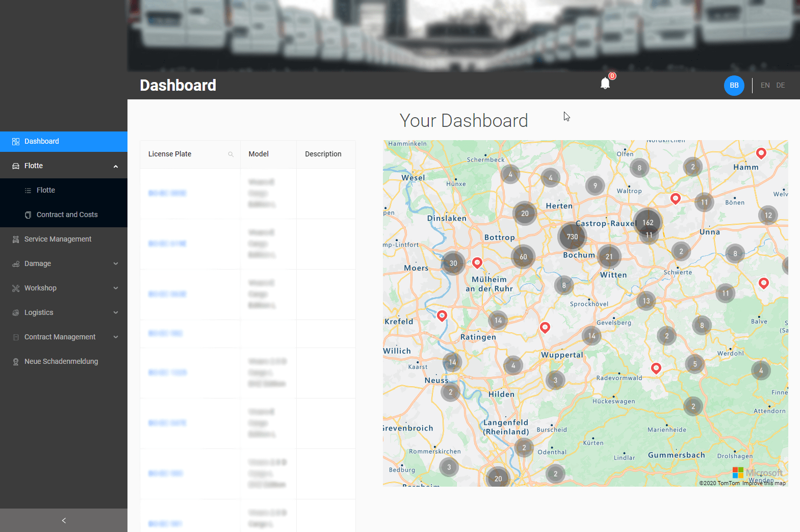The height and width of the screenshot is (532, 800).
Task: Expand the Damage menu chevron
Action: (116, 263)
